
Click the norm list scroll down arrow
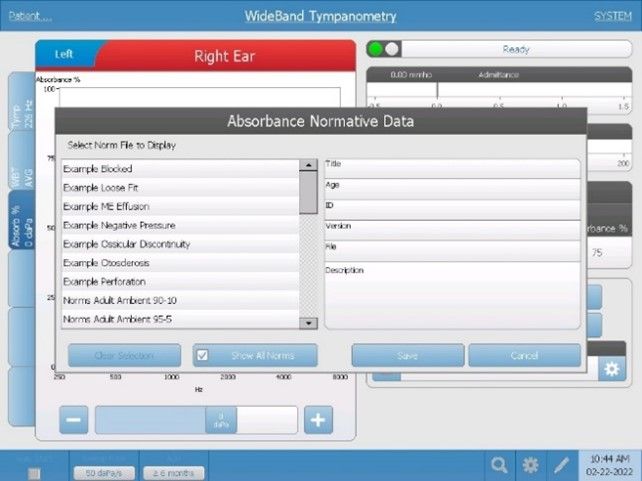tap(308, 323)
